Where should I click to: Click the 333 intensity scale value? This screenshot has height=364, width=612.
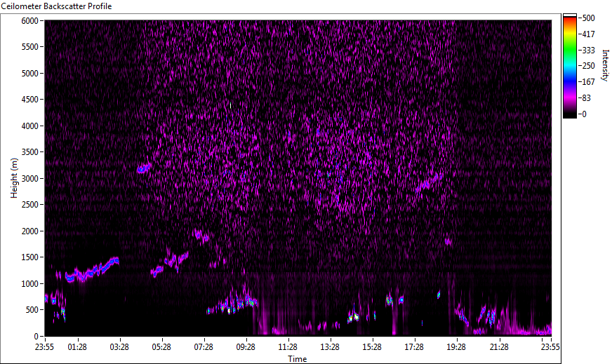pyautogui.click(x=588, y=50)
